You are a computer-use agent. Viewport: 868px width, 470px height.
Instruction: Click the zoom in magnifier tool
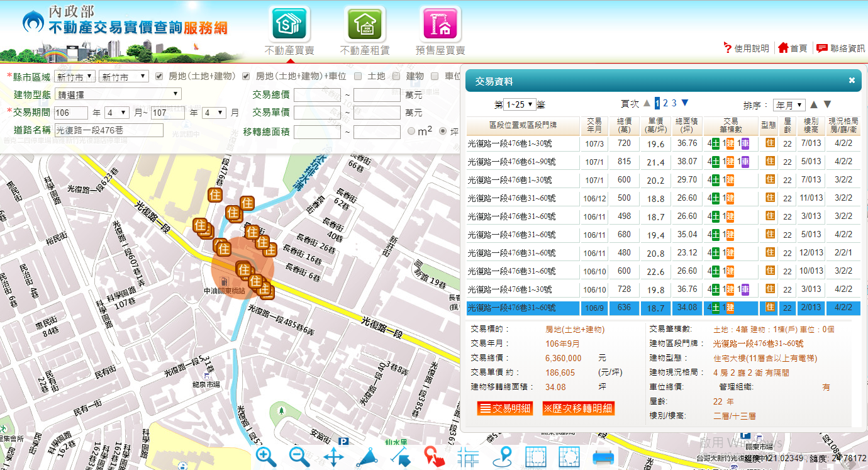[266, 457]
